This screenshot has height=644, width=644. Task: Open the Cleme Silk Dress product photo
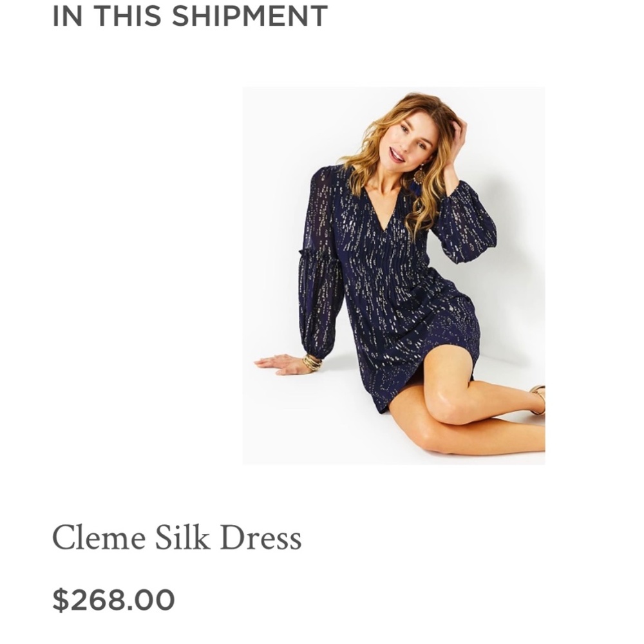tap(393, 276)
